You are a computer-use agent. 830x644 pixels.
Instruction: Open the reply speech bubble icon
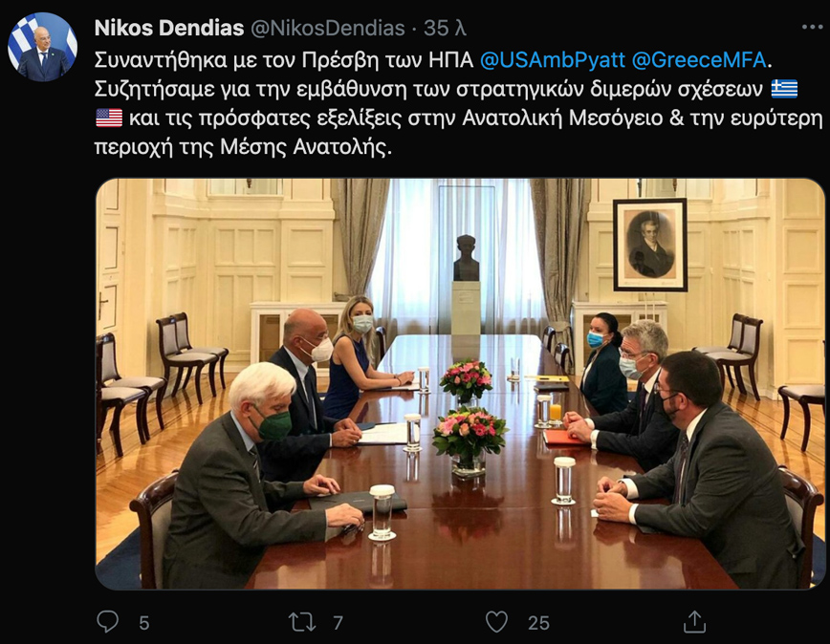coord(108,621)
